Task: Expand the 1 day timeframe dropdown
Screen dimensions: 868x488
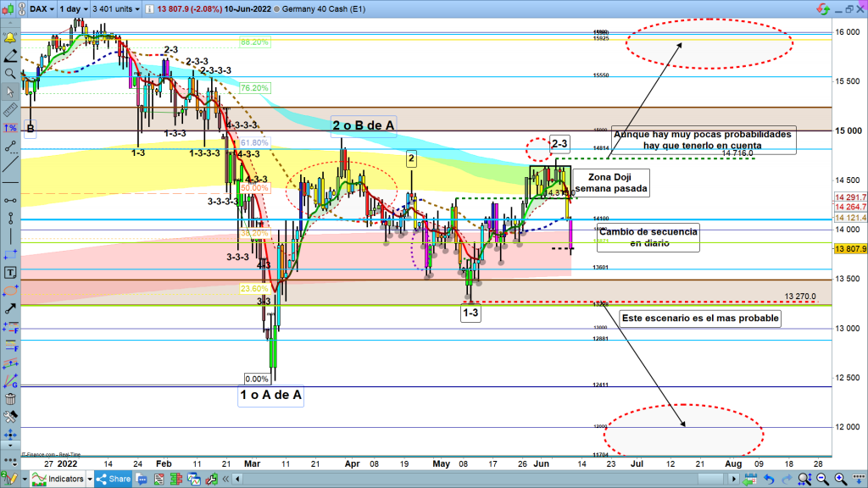Action: 75,10
